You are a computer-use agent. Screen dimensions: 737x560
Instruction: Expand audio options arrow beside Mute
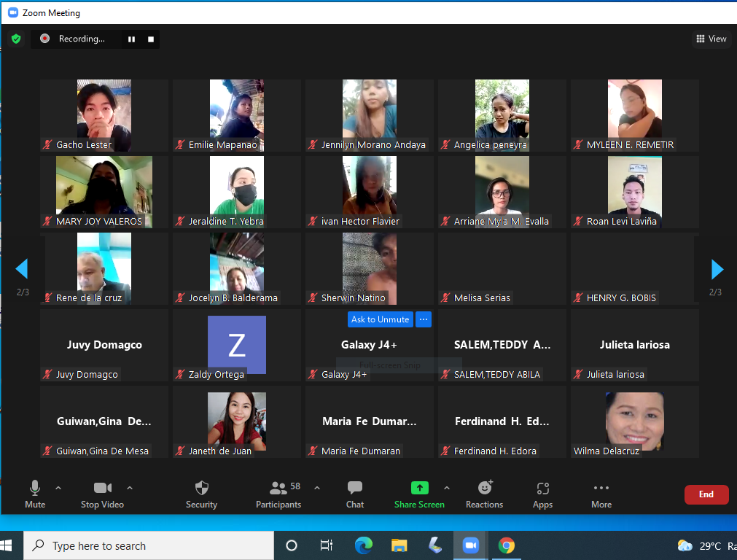[x=58, y=488]
